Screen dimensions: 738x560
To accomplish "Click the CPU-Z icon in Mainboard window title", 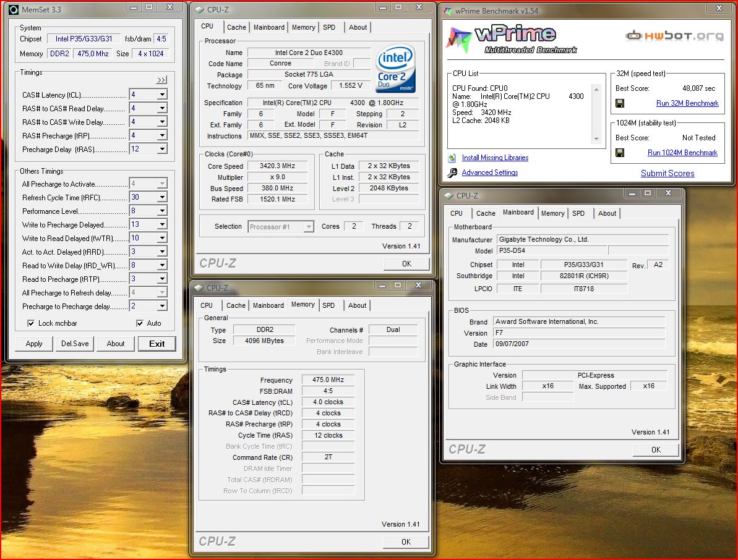I will (448, 195).
